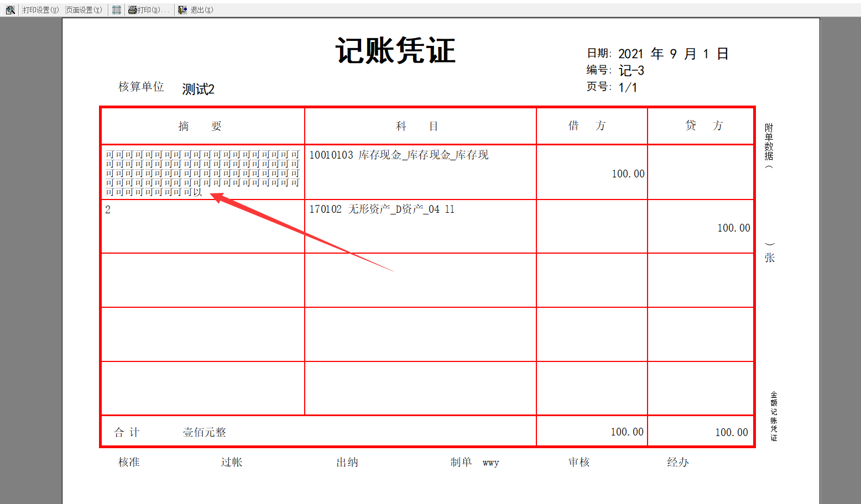Image resolution: width=861 pixels, height=504 pixels.
Task: Click the print preview magnifier icon
Action: point(10,10)
